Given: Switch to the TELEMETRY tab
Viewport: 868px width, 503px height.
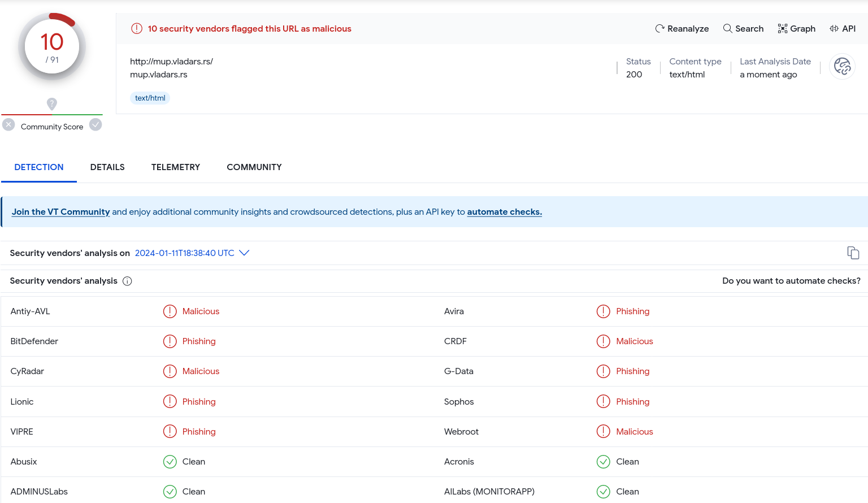Looking at the screenshot, I should 176,167.
